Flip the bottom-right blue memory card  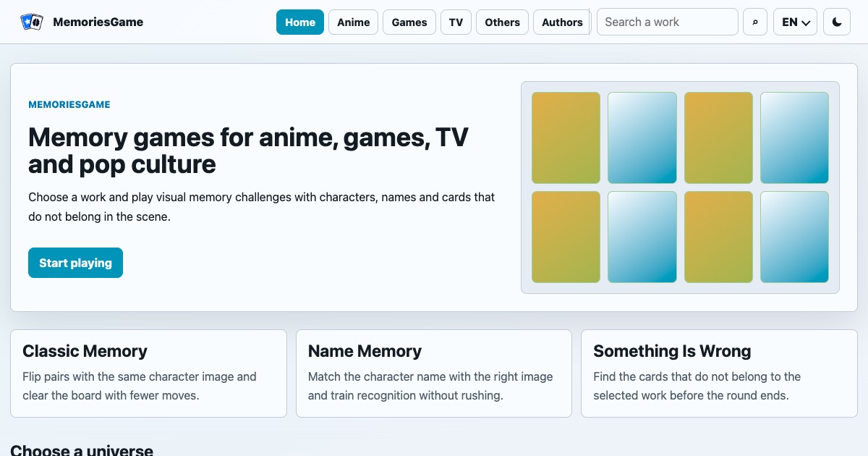(794, 237)
